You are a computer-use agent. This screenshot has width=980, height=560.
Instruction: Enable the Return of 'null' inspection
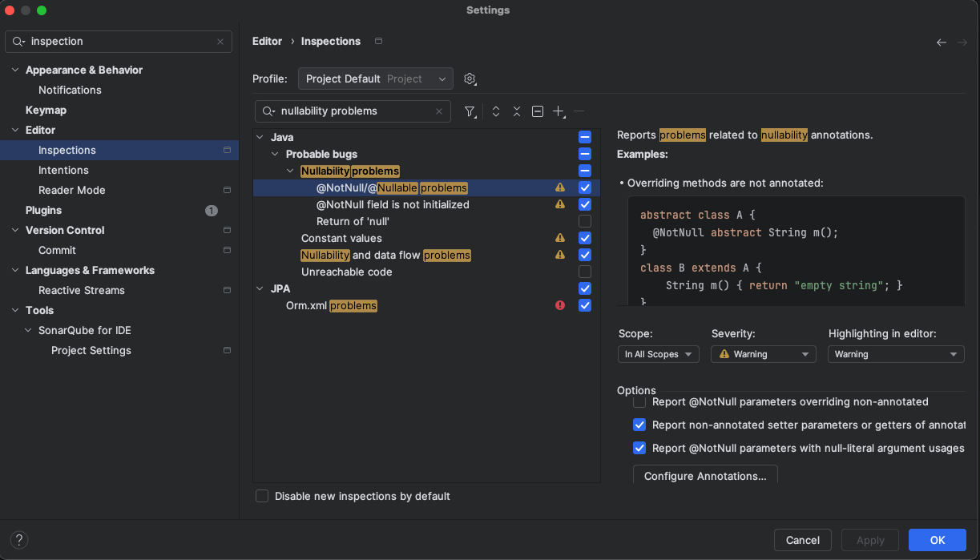click(584, 221)
